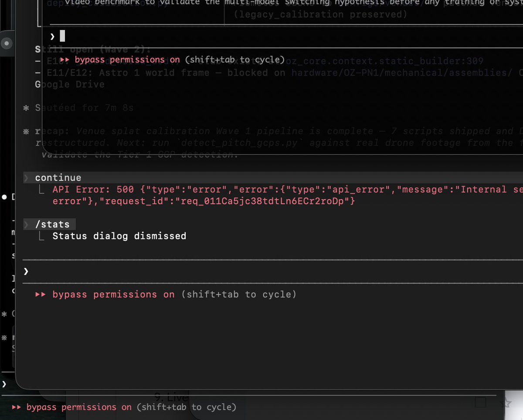This screenshot has height=420, width=523.
Task: Click the "9. Live" item in the background window
Action: 171,397
